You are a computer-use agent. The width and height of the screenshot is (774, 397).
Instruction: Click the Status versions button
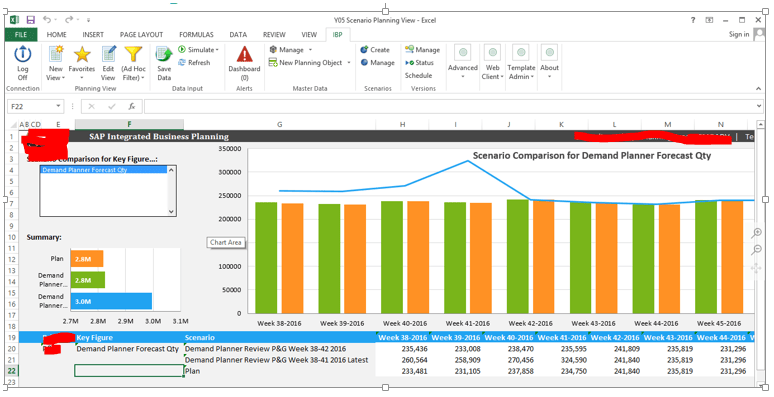(x=420, y=63)
